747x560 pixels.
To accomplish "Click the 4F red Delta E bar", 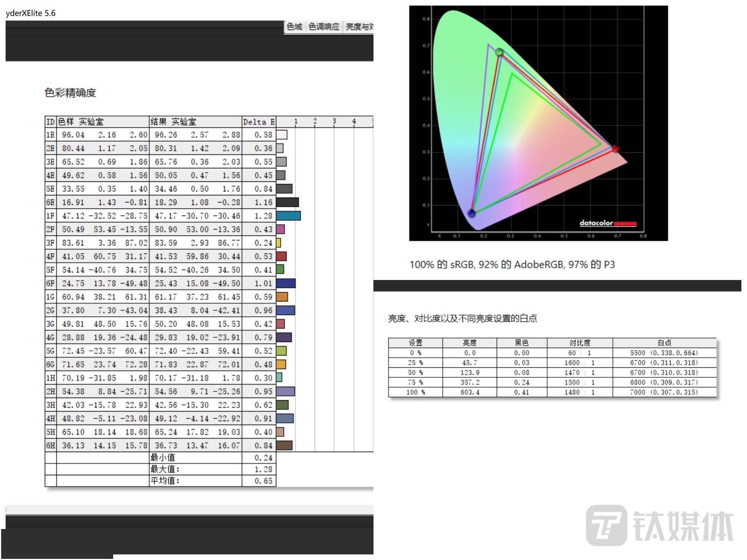I will (282, 256).
